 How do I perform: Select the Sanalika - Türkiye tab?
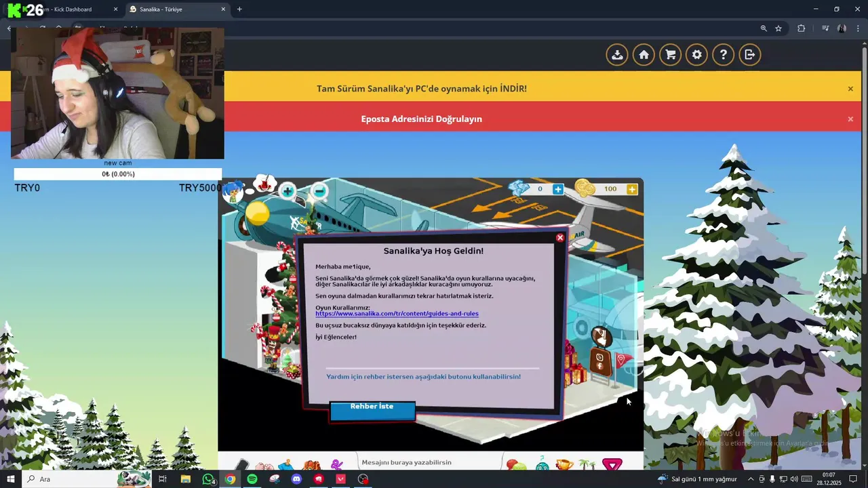(178, 9)
